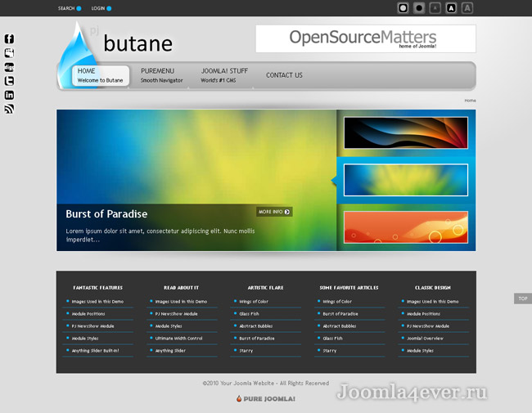Open the LinkedIn social icon

pos(9,95)
